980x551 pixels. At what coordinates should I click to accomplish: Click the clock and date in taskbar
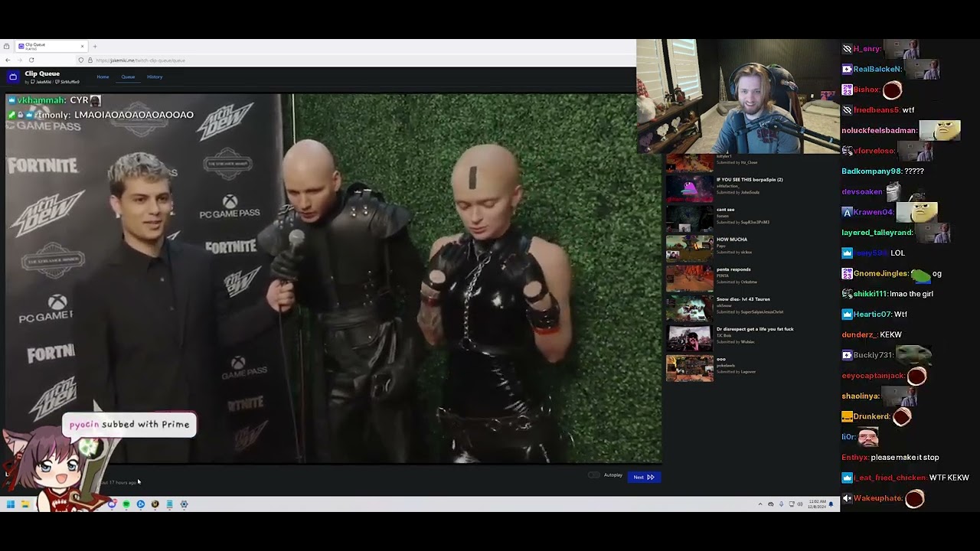click(x=816, y=504)
